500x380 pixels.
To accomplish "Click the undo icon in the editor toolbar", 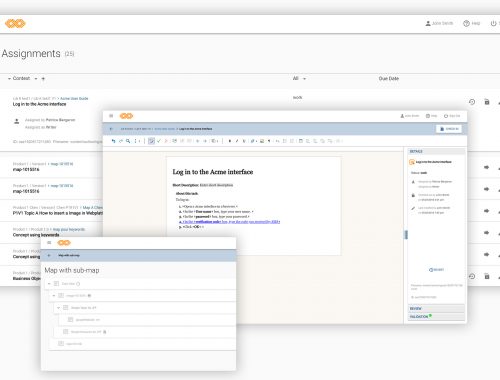I will 113,141.
